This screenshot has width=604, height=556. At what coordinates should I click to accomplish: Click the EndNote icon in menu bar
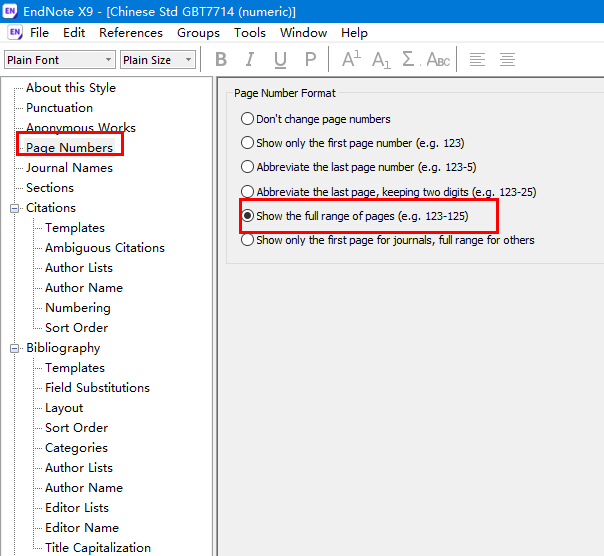pos(15,32)
